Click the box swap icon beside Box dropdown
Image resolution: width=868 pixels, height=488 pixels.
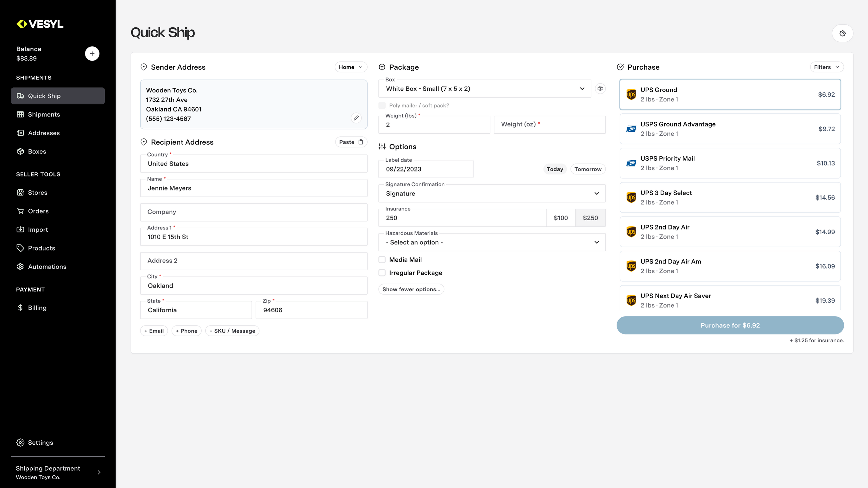click(x=601, y=89)
